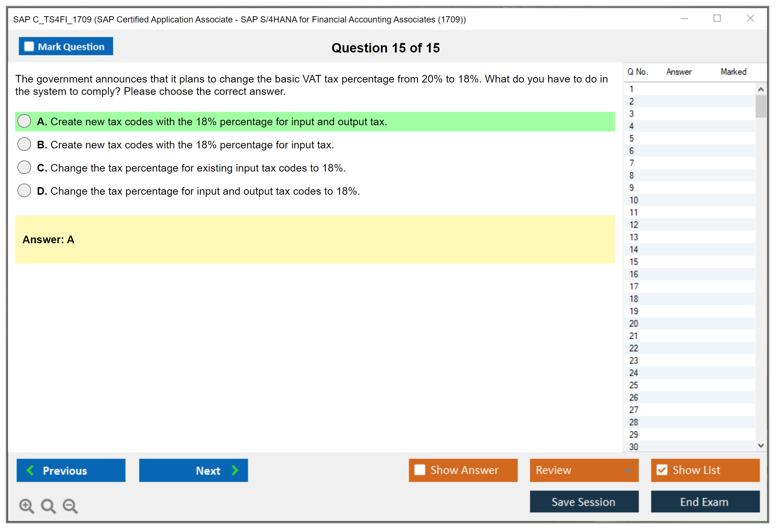The image size is (778, 532).
Task: Jump to question 22 in list
Action: tap(634, 348)
